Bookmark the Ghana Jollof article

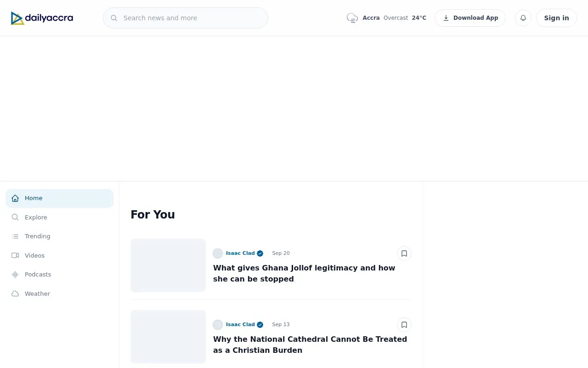[x=404, y=253]
